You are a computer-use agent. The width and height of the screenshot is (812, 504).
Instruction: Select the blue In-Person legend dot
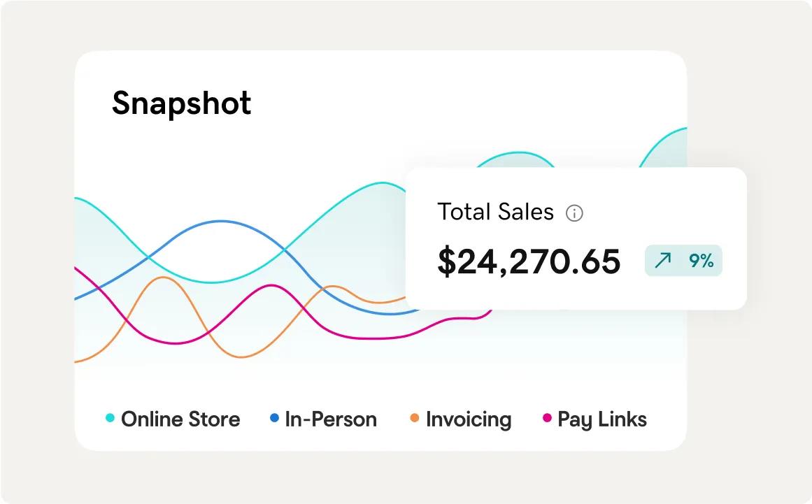274,419
